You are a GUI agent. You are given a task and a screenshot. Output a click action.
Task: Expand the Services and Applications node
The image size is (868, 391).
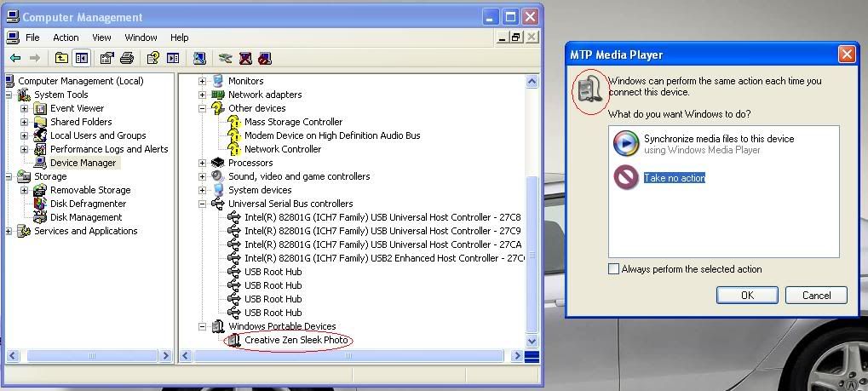tap(9, 231)
